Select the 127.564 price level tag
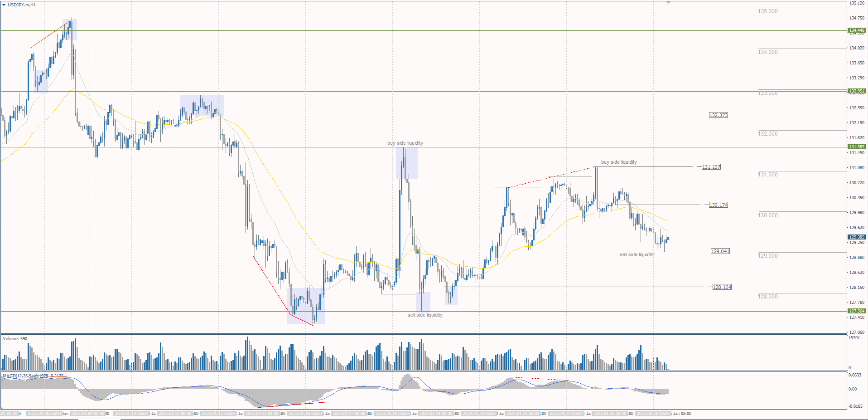 coord(857,311)
